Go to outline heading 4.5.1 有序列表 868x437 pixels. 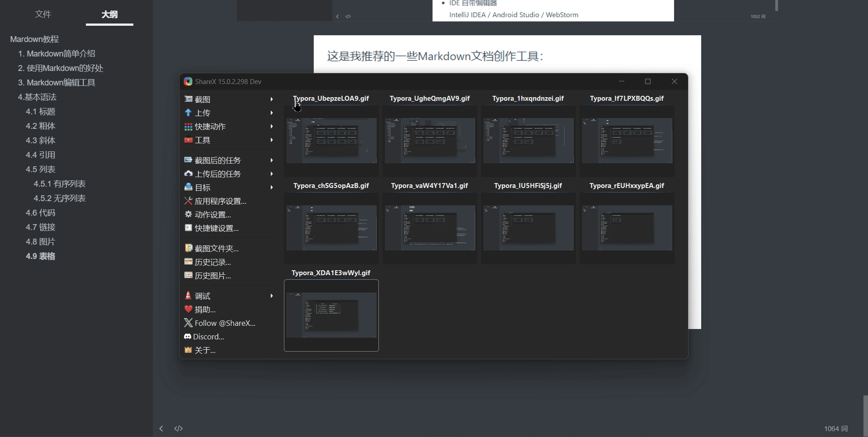pyautogui.click(x=60, y=184)
